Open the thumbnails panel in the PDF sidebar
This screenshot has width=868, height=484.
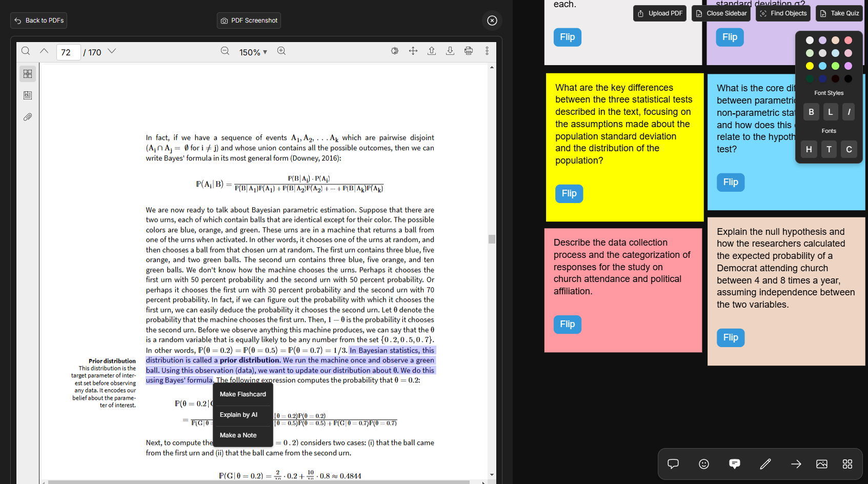pos(27,73)
